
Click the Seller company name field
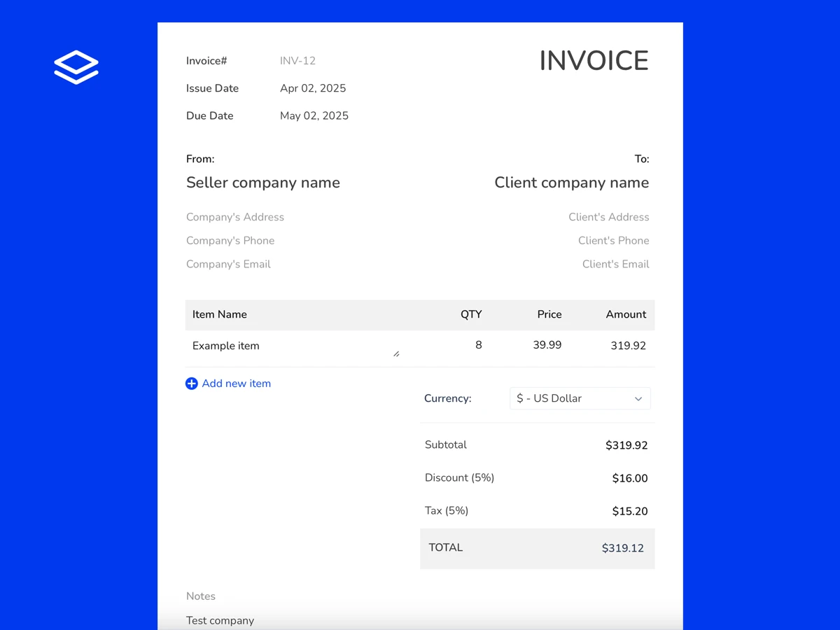263,183
